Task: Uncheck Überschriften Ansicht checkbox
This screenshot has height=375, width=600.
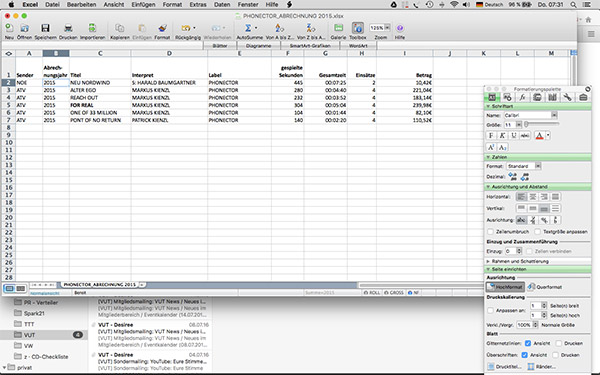Action: click(x=525, y=355)
